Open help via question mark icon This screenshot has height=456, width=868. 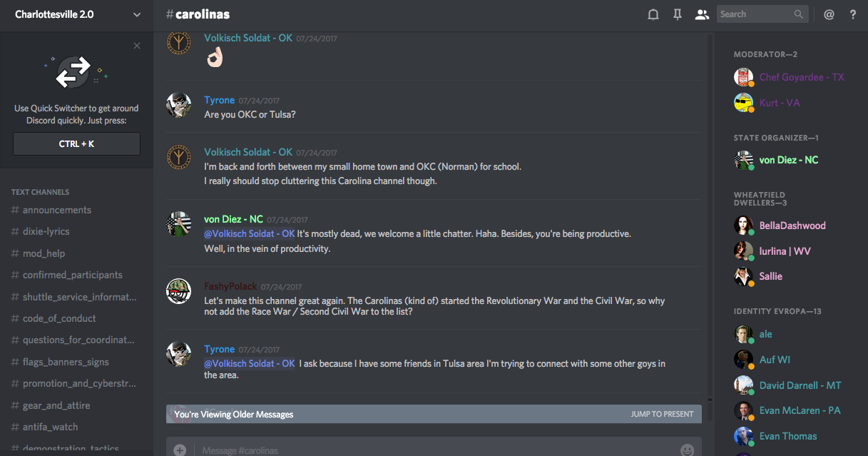853,14
